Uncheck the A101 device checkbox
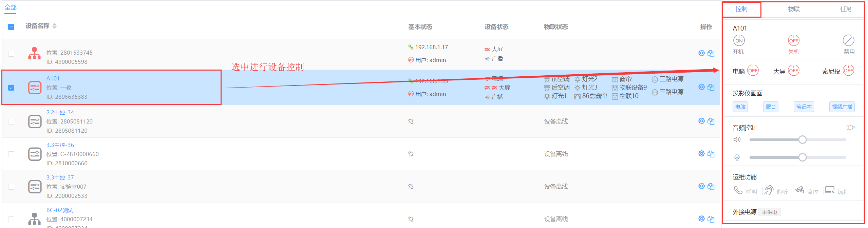Viewport: 868px width, 228px height. coord(11,88)
